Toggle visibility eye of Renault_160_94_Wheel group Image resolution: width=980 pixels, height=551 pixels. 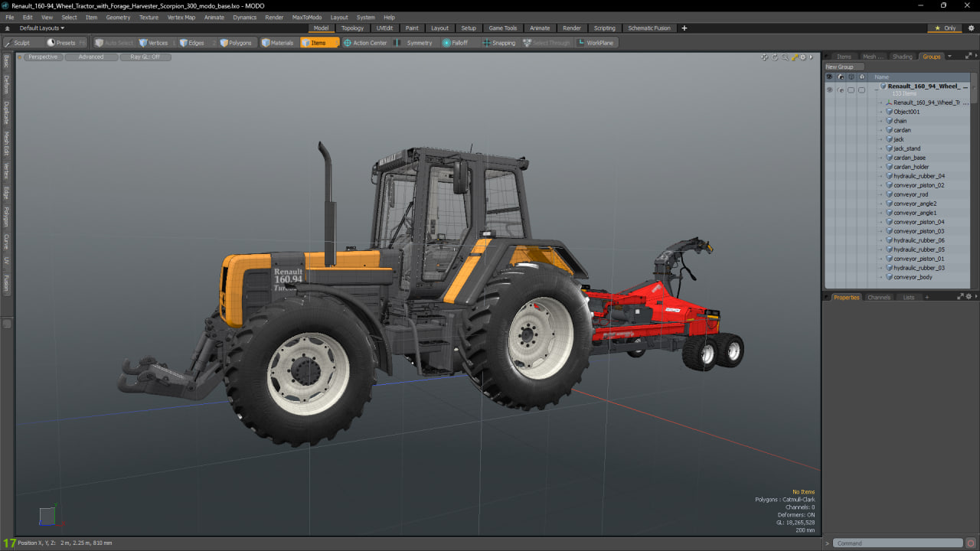(829, 90)
